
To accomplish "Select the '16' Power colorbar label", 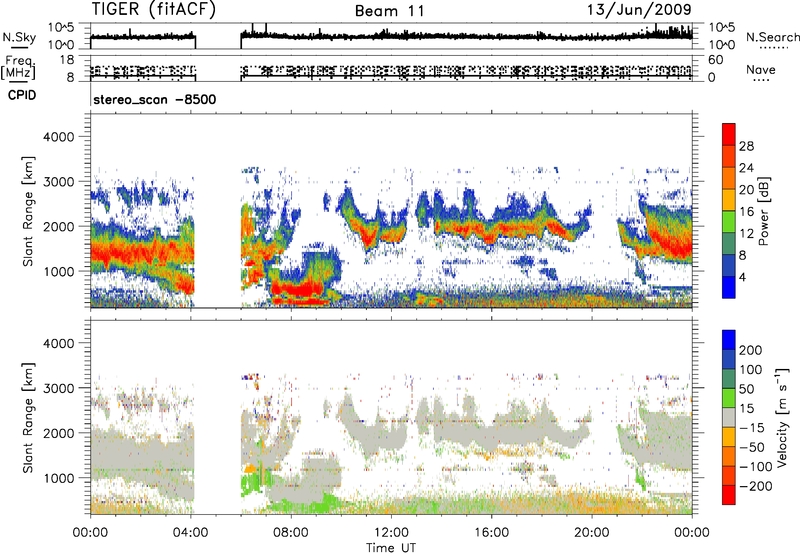I will click(746, 212).
